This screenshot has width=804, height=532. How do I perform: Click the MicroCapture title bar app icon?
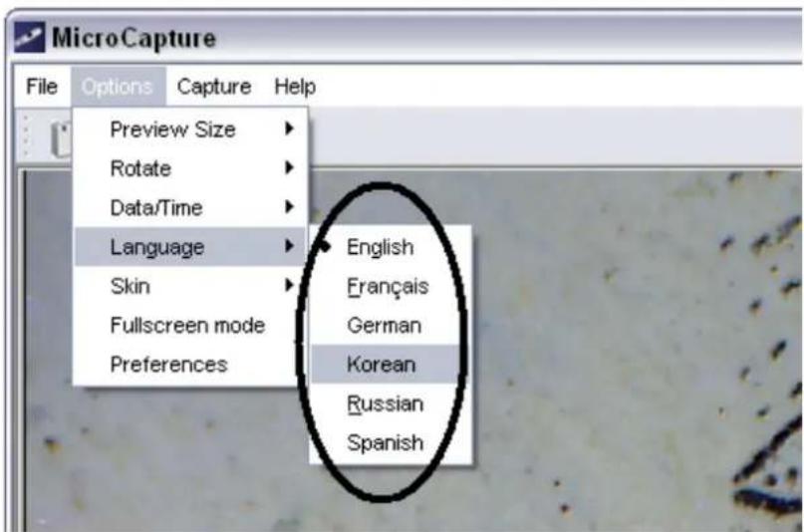tap(29, 38)
